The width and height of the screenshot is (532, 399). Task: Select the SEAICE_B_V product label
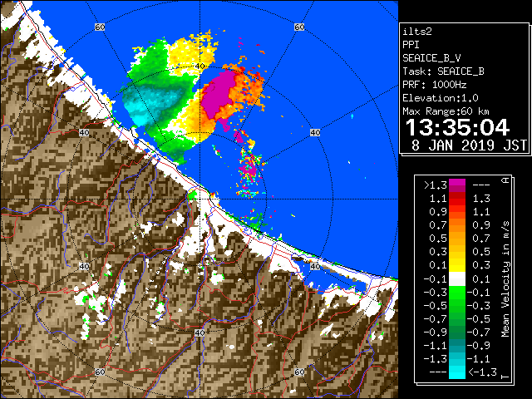point(431,58)
